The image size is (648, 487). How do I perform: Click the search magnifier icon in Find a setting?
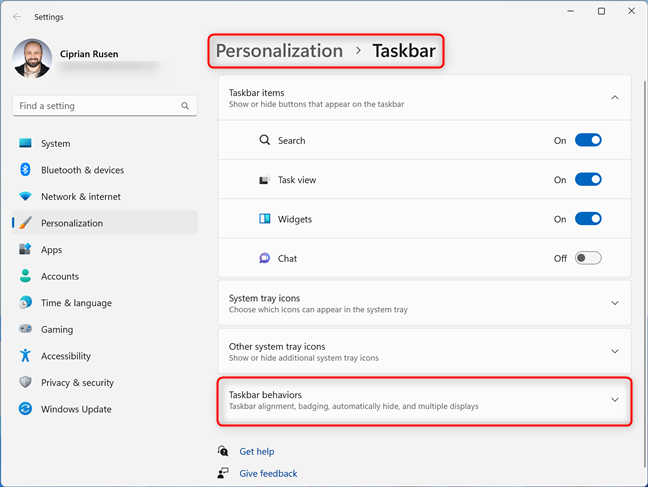[185, 106]
